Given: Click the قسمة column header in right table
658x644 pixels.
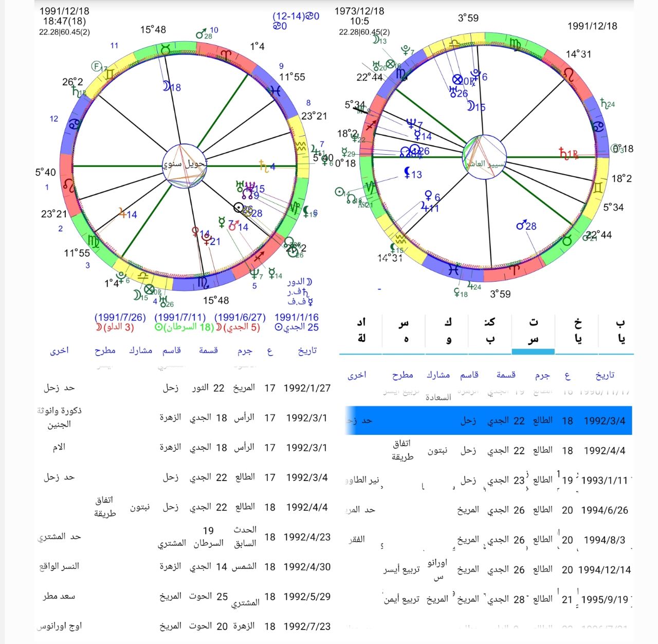Looking at the screenshot, I should point(505,375).
